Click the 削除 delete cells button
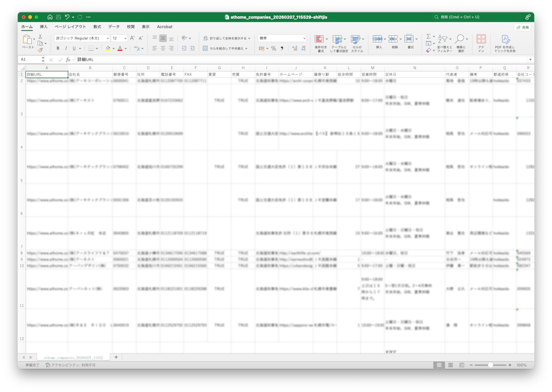Viewport: 552px width, 392px height. pos(395,42)
